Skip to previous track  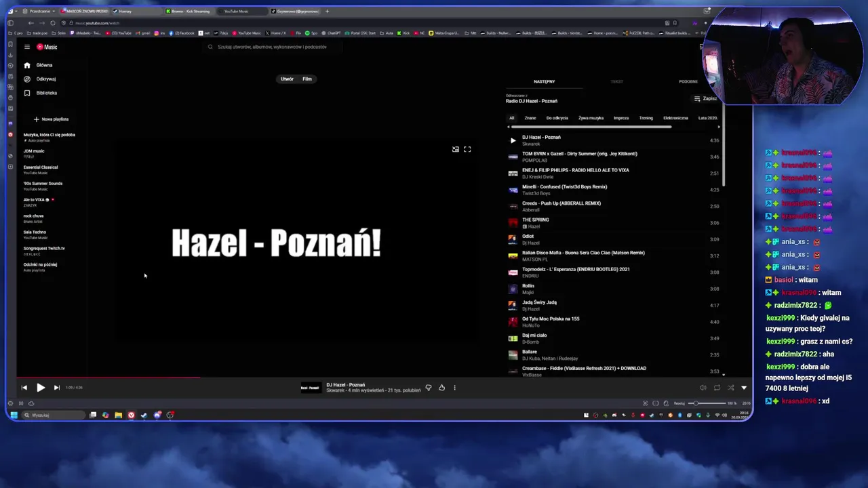pyautogui.click(x=24, y=388)
